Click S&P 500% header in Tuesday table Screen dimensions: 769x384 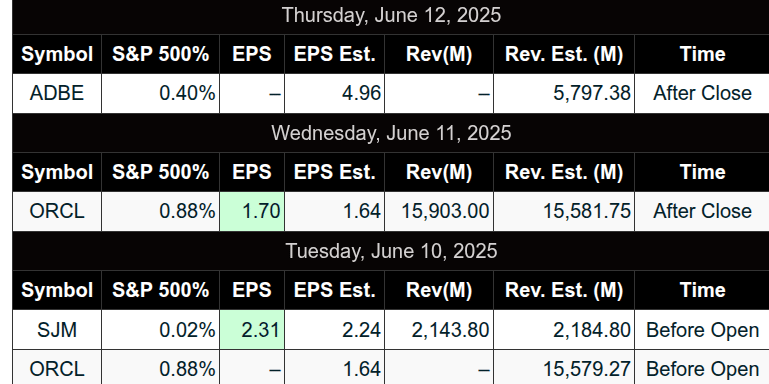tap(160, 290)
